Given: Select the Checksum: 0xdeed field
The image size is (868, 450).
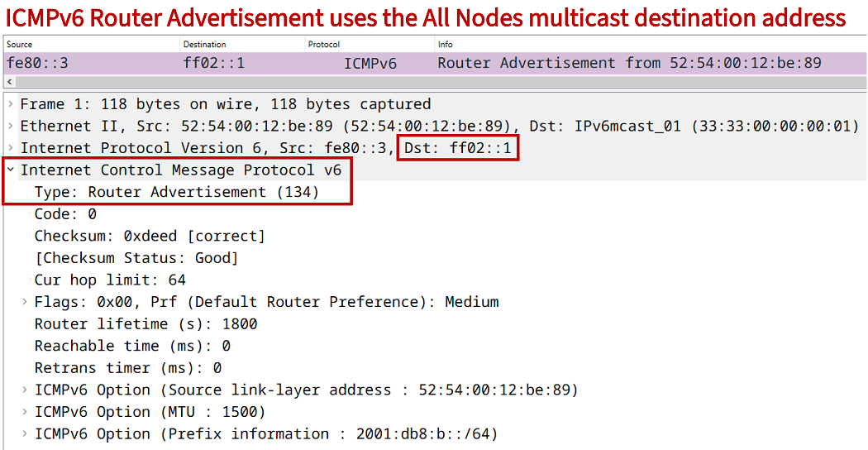Looking at the screenshot, I should [149, 236].
